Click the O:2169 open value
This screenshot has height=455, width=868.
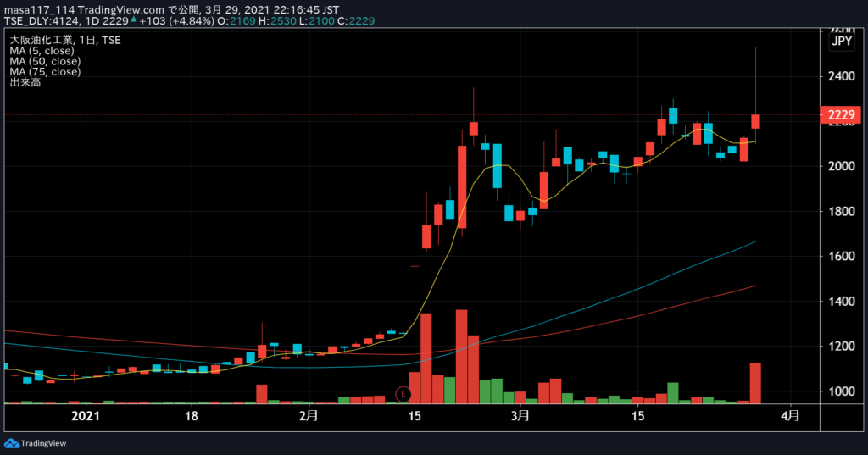click(x=236, y=21)
